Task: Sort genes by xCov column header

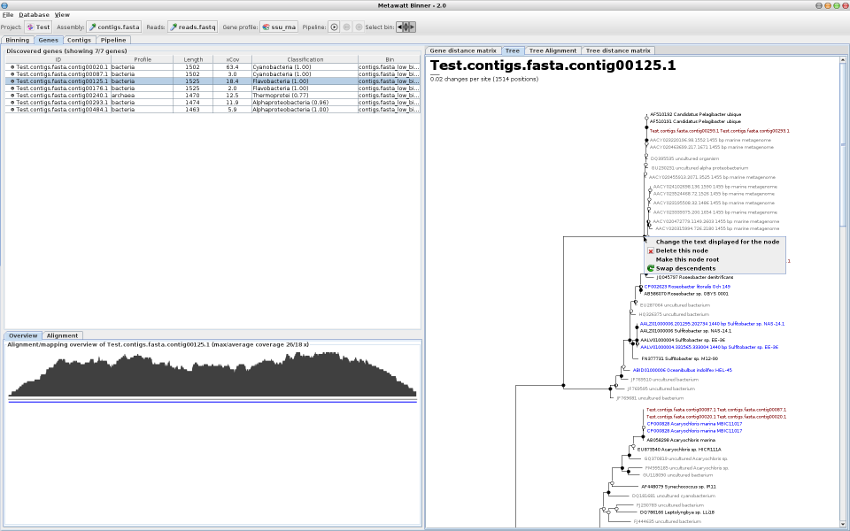Action: [x=232, y=60]
